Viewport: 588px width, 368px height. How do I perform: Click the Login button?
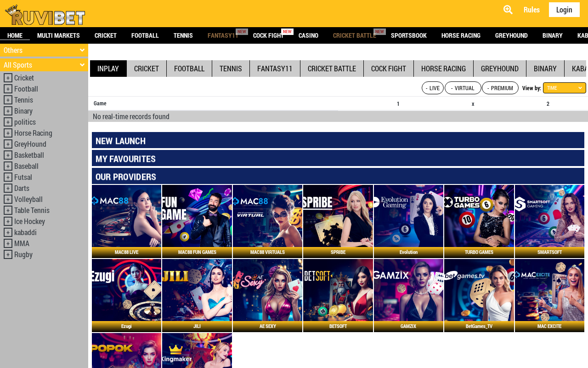pyautogui.click(x=564, y=10)
